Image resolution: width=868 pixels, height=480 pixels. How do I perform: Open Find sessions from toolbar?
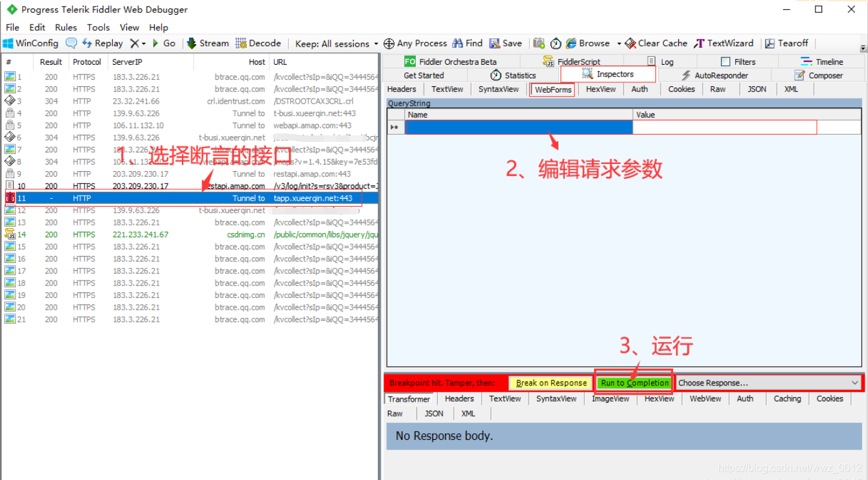(467, 43)
